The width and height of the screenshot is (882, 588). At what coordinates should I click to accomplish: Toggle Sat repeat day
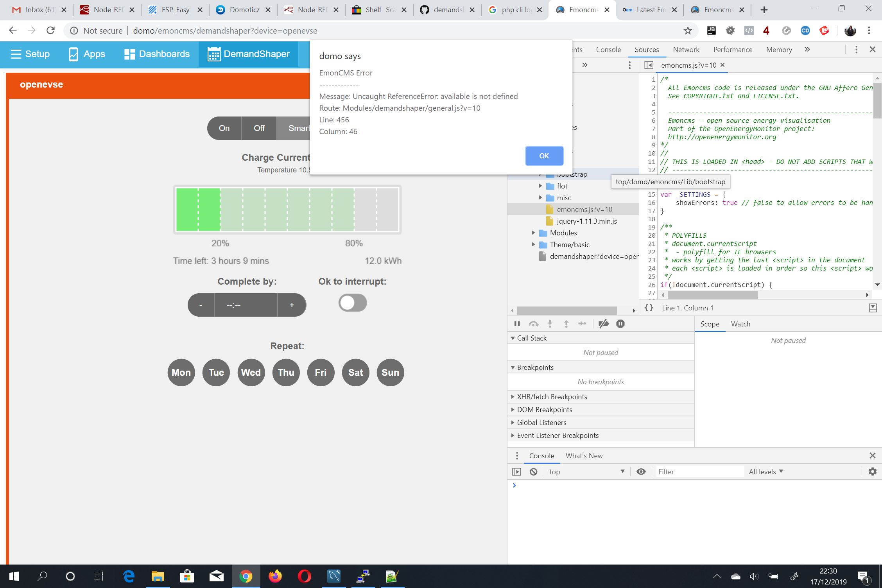(x=356, y=372)
